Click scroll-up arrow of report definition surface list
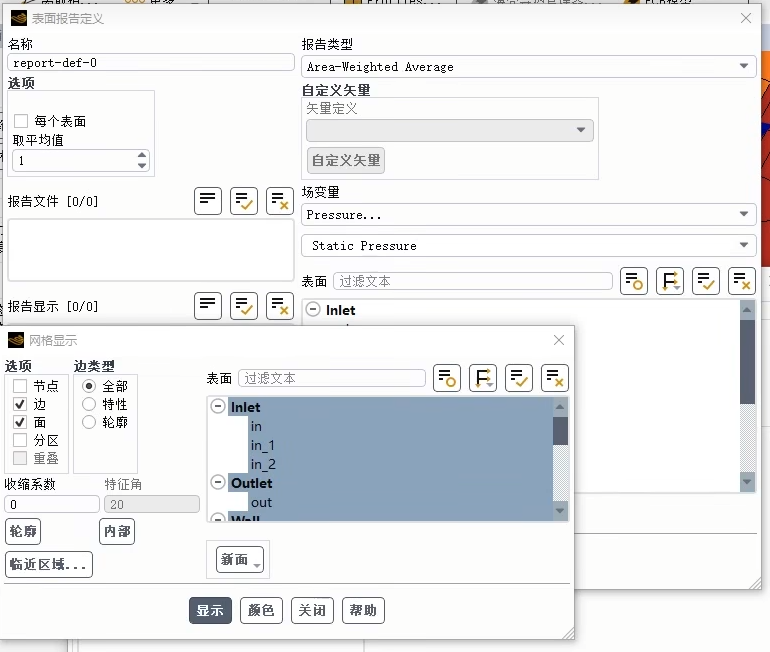Screen dimensions: 770x652 747,309
